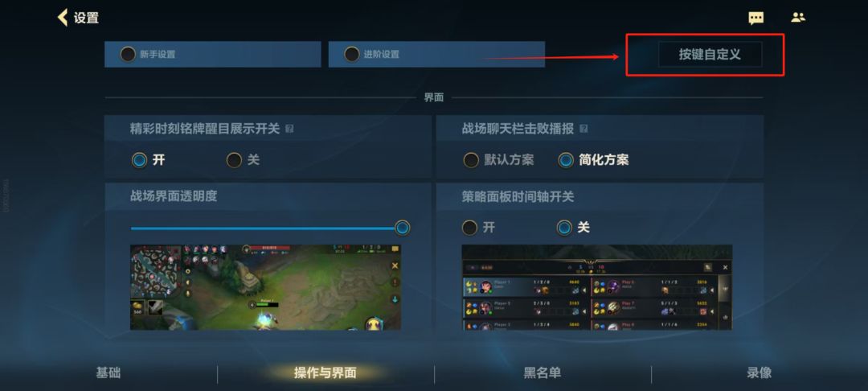Image resolution: width=868 pixels, height=391 pixels.
Task: Click help icon beside 精彩时刻铭牌醒目展示开关
Action: pos(289,129)
